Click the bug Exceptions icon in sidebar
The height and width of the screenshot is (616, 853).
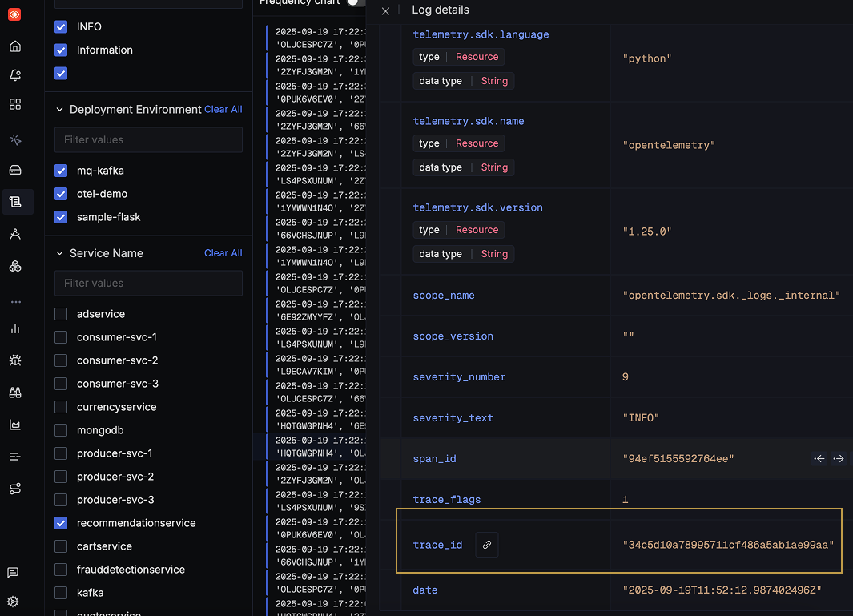coord(15,360)
